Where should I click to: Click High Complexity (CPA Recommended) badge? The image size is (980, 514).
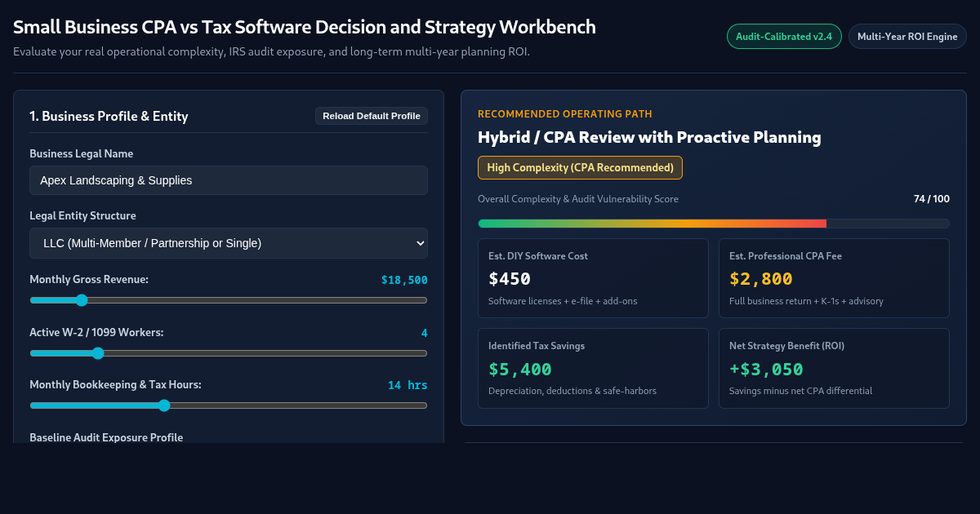580,168
